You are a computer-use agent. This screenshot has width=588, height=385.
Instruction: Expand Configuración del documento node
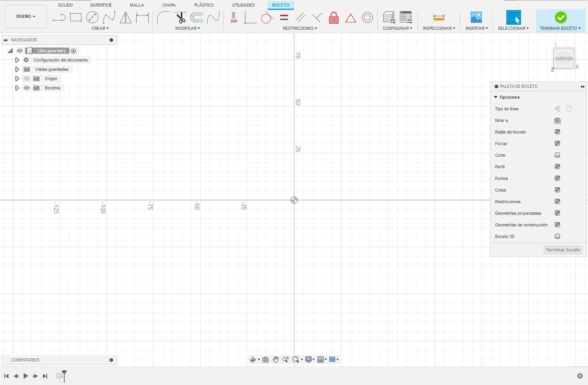(17, 60)
